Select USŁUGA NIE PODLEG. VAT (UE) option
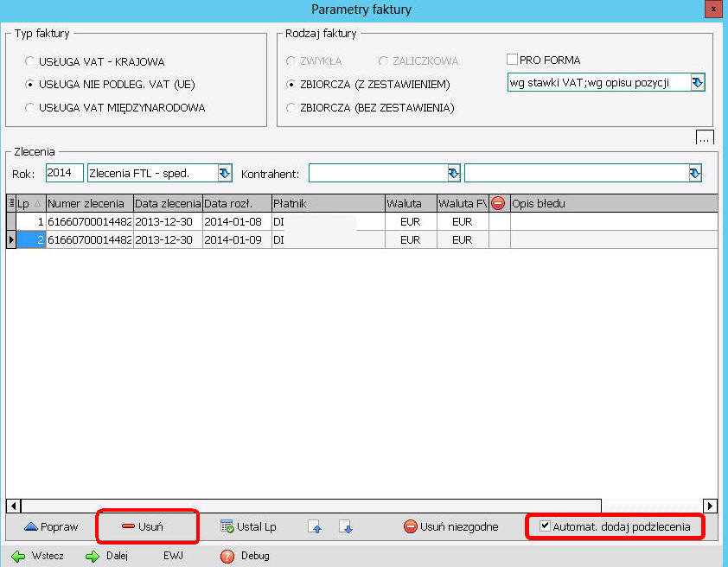 [29, 84]
